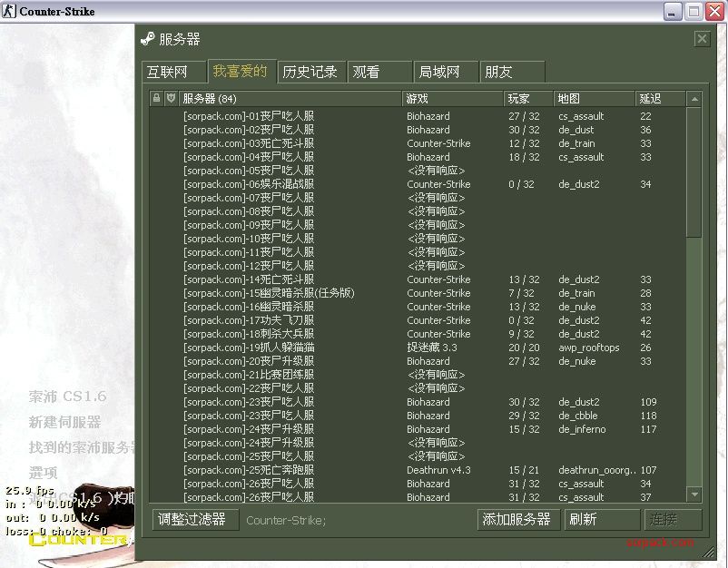Hit the 刷新 button
Screen dimensions: 728x568
[602, 520]
